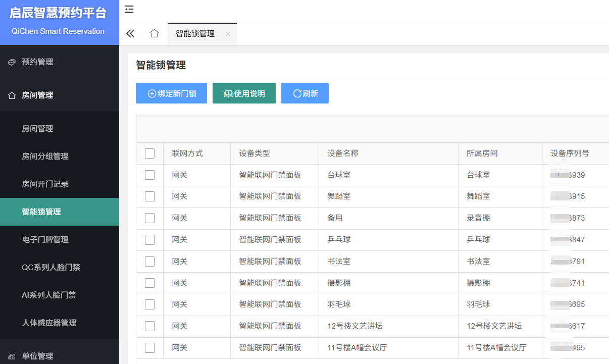
Task: Expand the 预约管理 sidebar menu
Action: (60, 62)
